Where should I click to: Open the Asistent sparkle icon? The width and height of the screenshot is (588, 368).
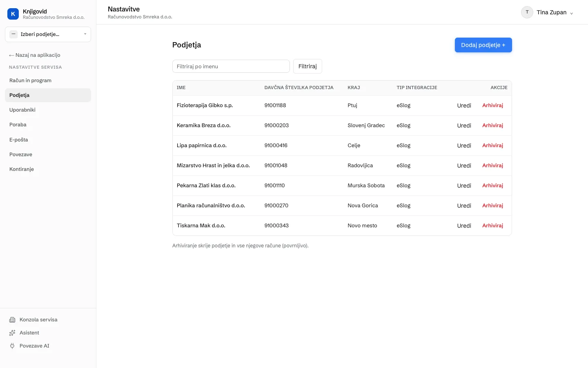pos(12,333)
